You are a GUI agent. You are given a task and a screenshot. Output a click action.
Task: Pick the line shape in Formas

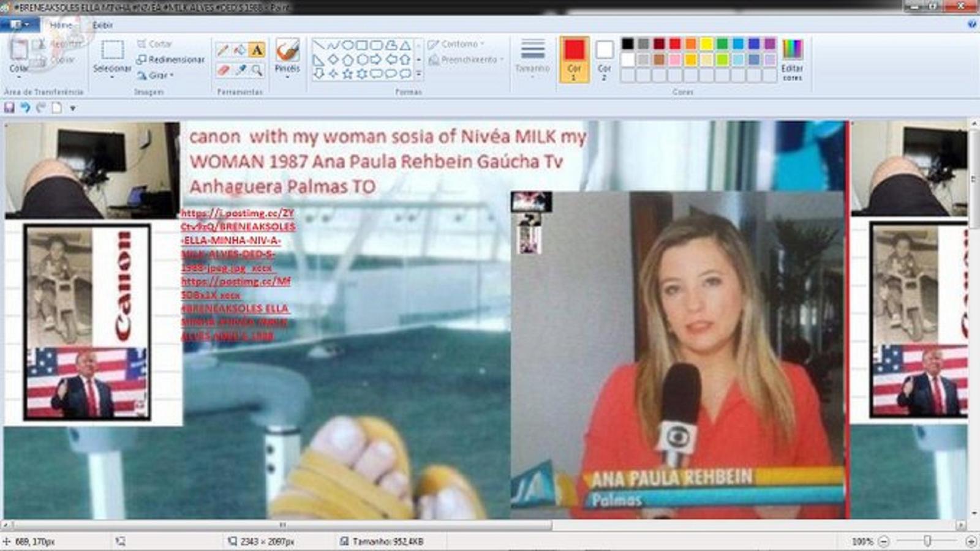pos(318,45)
